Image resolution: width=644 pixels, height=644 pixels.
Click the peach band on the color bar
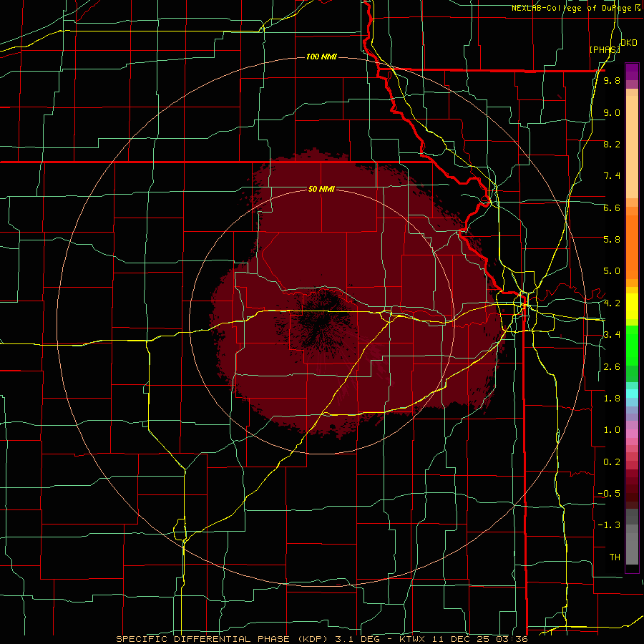click(632, 144)
